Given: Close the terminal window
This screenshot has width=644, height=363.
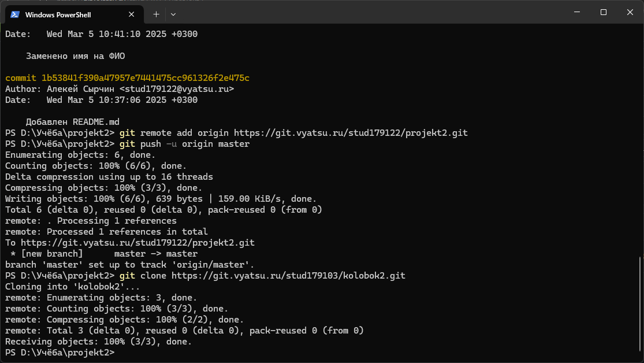Looking at the screenshot, I should tap(630, 12).
